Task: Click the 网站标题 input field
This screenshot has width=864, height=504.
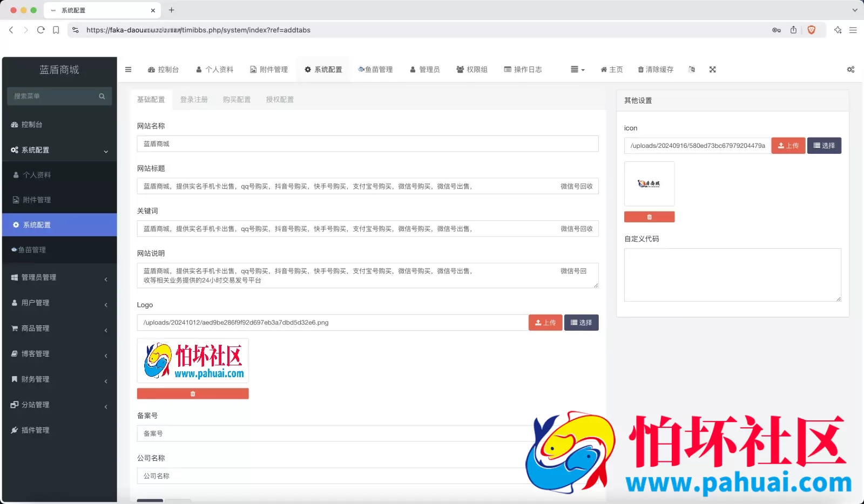Action: 368,186
